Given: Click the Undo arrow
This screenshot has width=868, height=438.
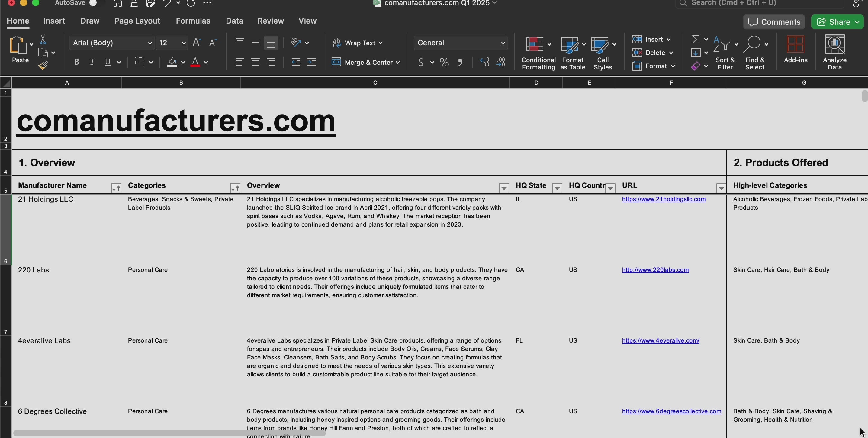Looking at the screenshot, I should pyautogui.click(x=167, y=3).
